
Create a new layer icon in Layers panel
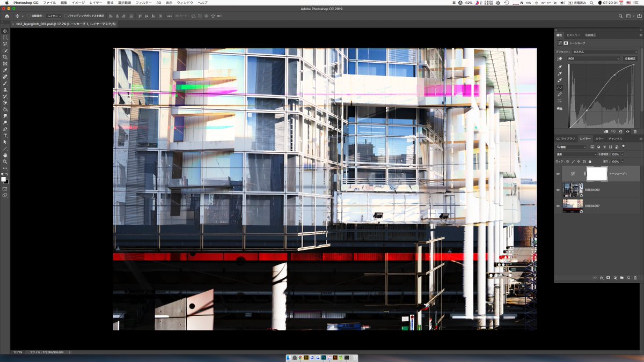(628, 278)
